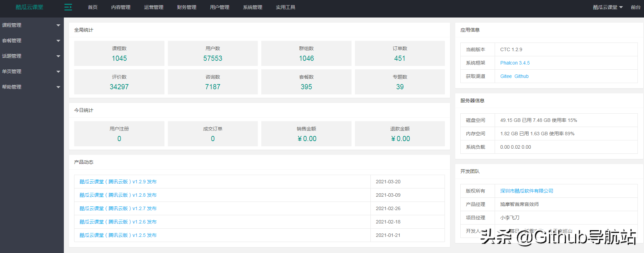
Task: Click the 获取渠道 label cell
Action: [x=478, y=76]
